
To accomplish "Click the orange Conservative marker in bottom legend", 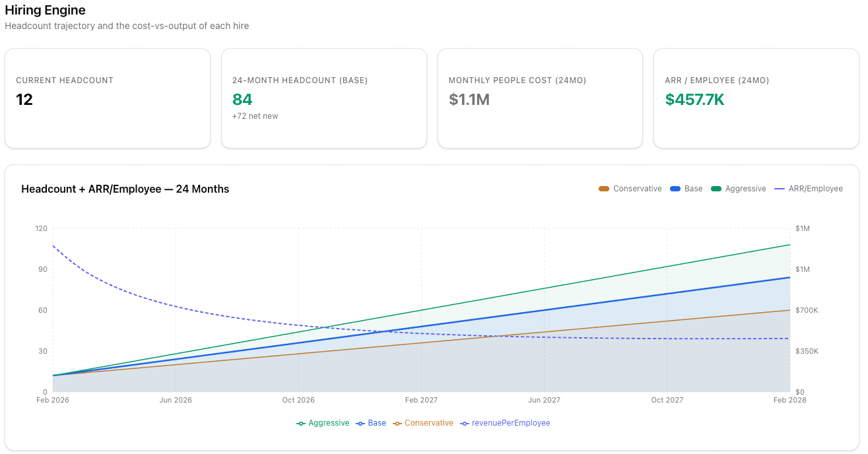I will point(397,423).
